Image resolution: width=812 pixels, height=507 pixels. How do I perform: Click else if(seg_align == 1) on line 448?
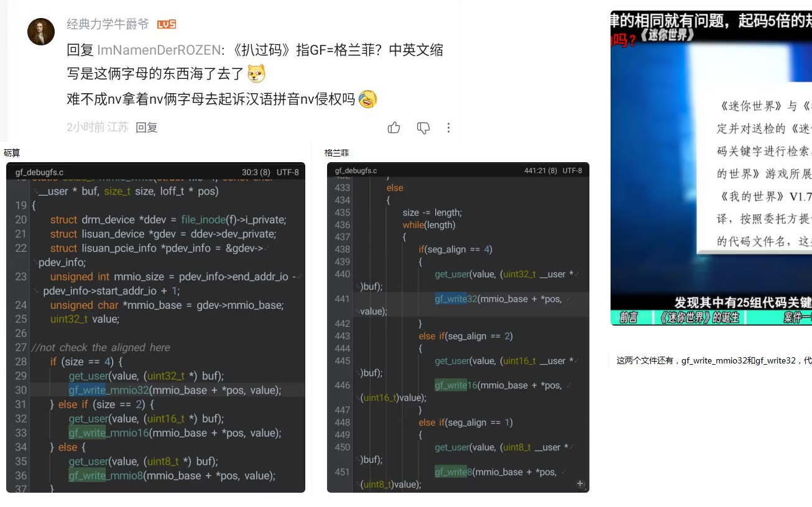(465, 422)
